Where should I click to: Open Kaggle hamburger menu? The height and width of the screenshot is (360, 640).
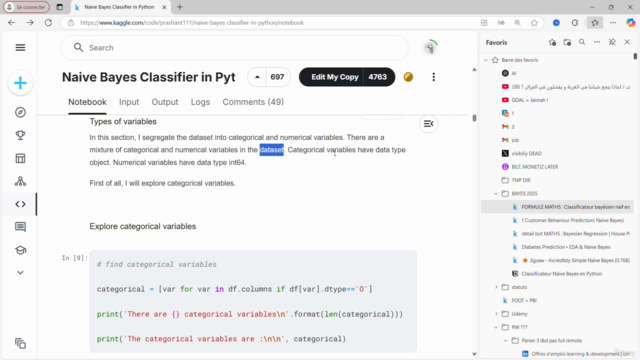pyautogui.click(x=20, y=48)
